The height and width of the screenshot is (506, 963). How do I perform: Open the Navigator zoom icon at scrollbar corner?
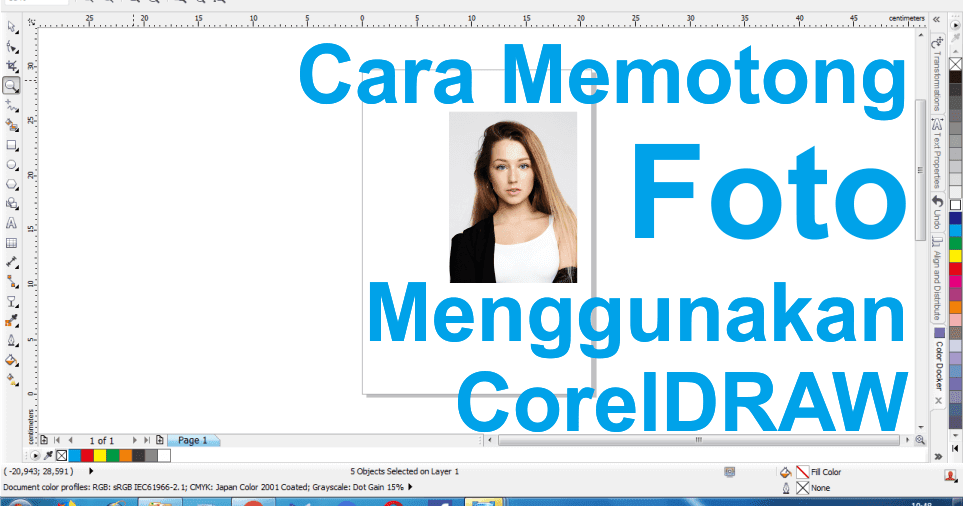click(920, 440)
